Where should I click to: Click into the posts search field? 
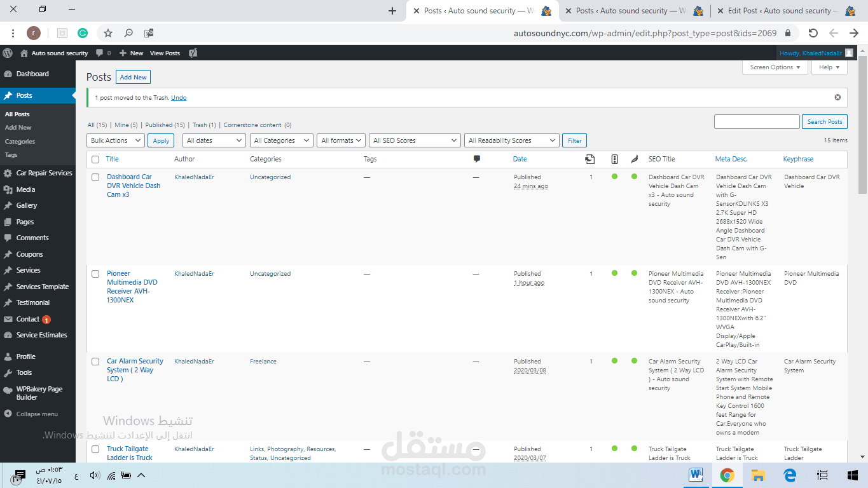pos(757,122)
